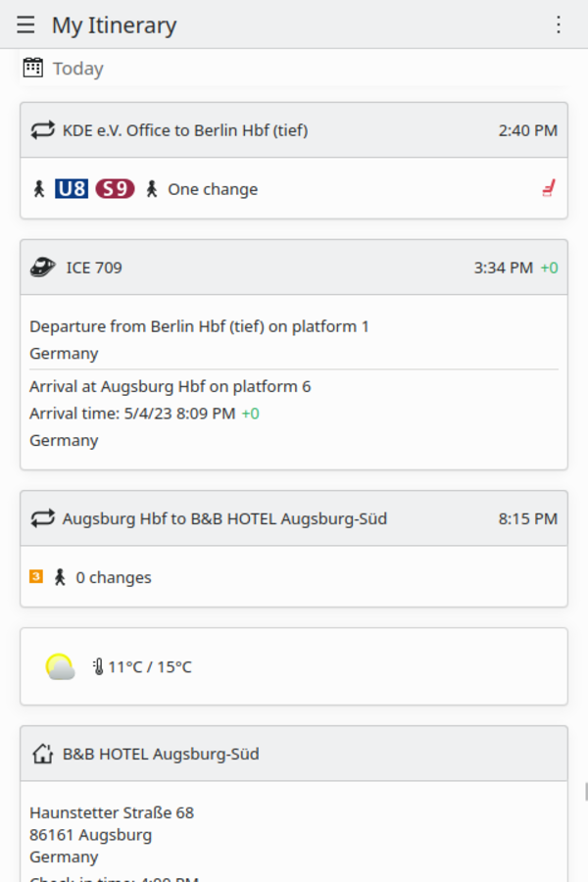Select the S9 train line badge
Image resolution: width=588 pixels, height=882 pixels.
115,188
